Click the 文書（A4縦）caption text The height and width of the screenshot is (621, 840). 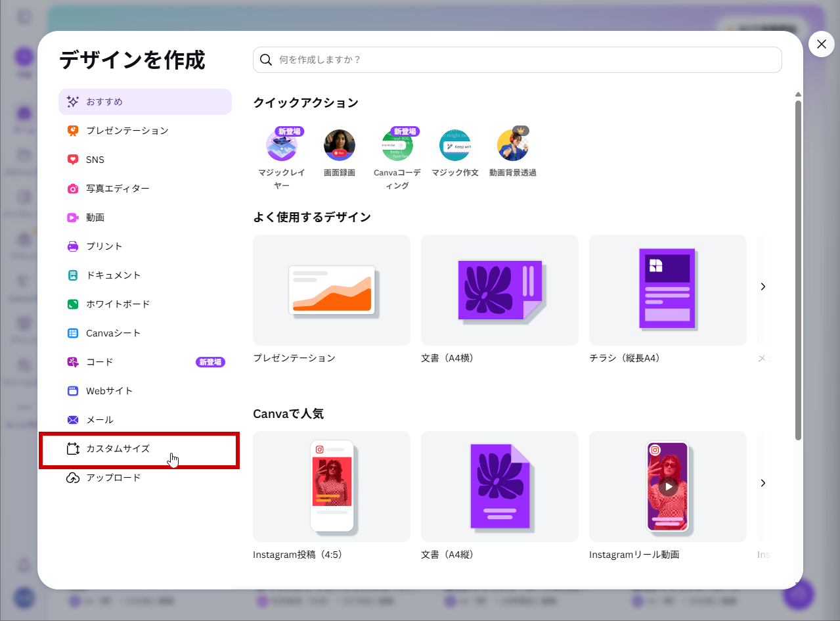pyautogui.click(x=447, y=555)
